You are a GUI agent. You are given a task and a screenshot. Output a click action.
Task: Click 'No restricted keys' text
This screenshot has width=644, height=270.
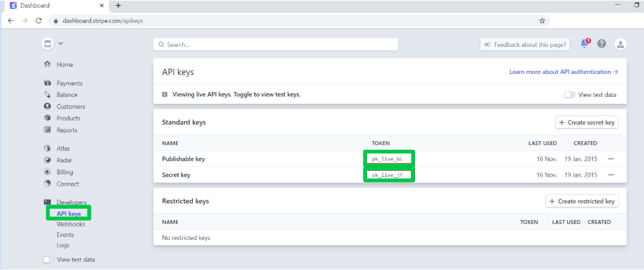click(x=186, y=238)
